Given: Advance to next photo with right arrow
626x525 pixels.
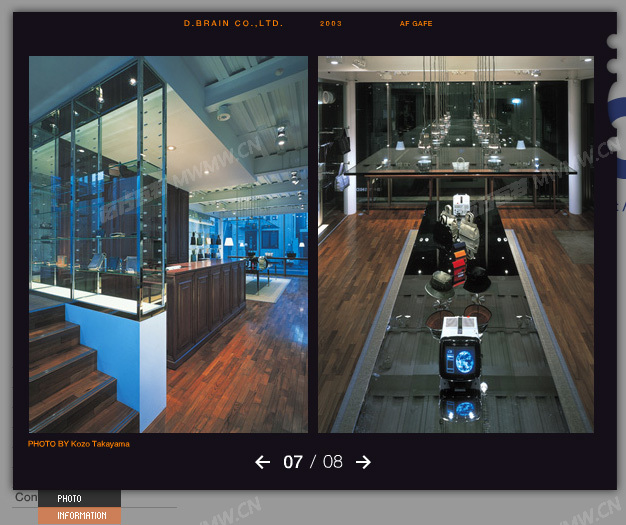Looking at the screenshot, I should pyautogui.click(x=363, y=462).
